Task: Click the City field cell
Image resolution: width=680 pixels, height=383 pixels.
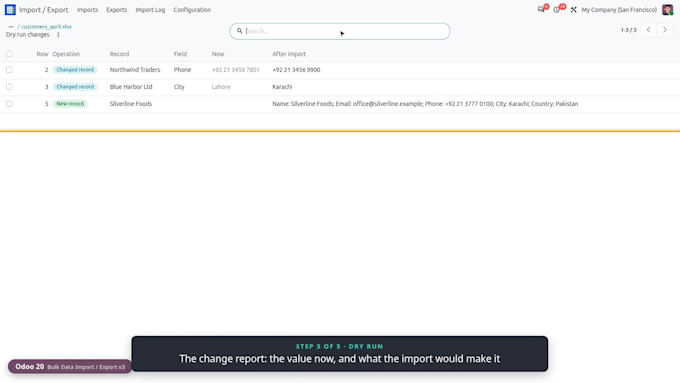Action: (179, 87)
